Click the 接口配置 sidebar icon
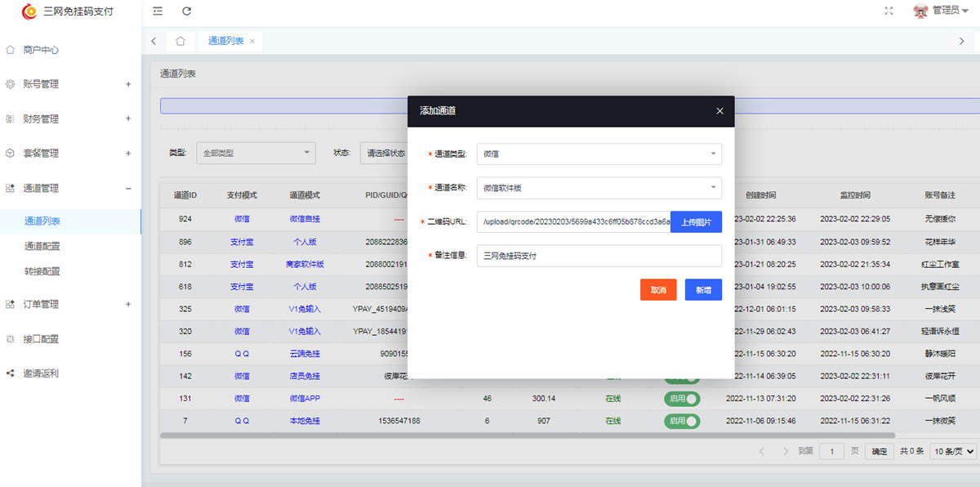The width and height of the screenshot is (980, 487). [x=10, y=338]
